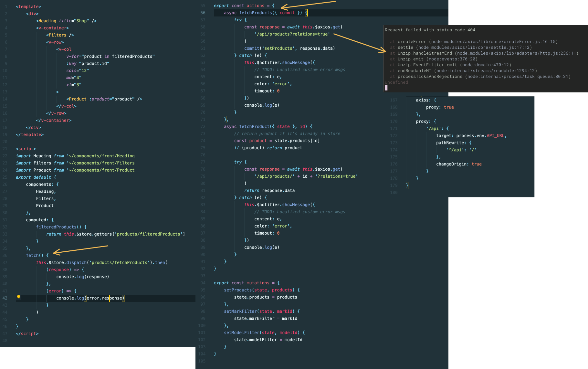The image size is (588, 369).
Task: Click 'processTicksAndRejections' trace line
Action: coord(480,77)
